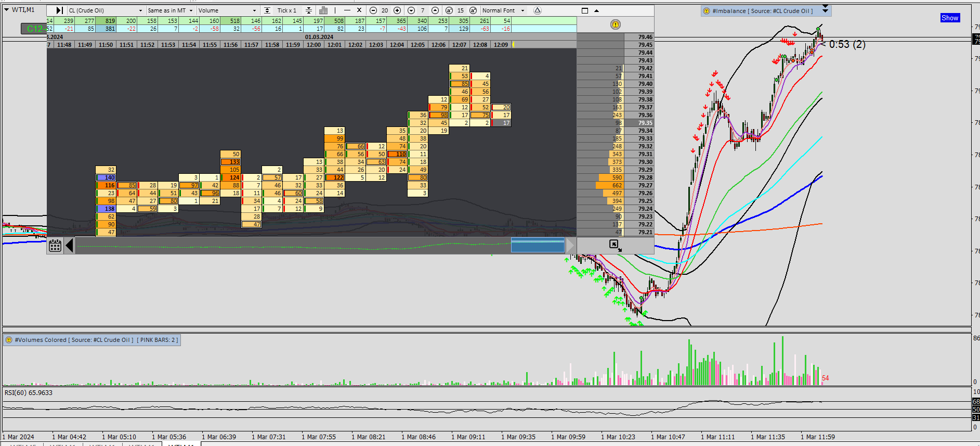
Task: Click the blue Show button
Action: point(950,18)
